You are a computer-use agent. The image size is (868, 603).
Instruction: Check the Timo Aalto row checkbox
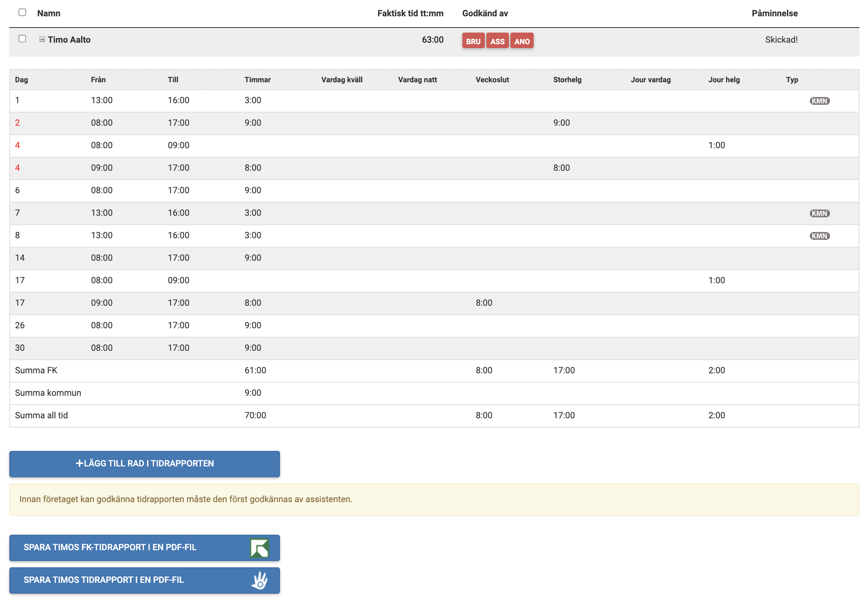[x=22, y=39]
